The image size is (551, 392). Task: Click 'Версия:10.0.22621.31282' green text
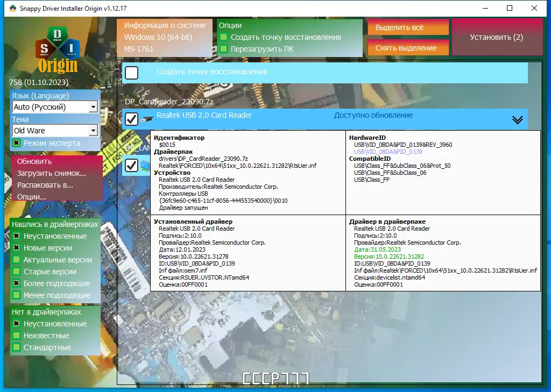click(389, 257)
